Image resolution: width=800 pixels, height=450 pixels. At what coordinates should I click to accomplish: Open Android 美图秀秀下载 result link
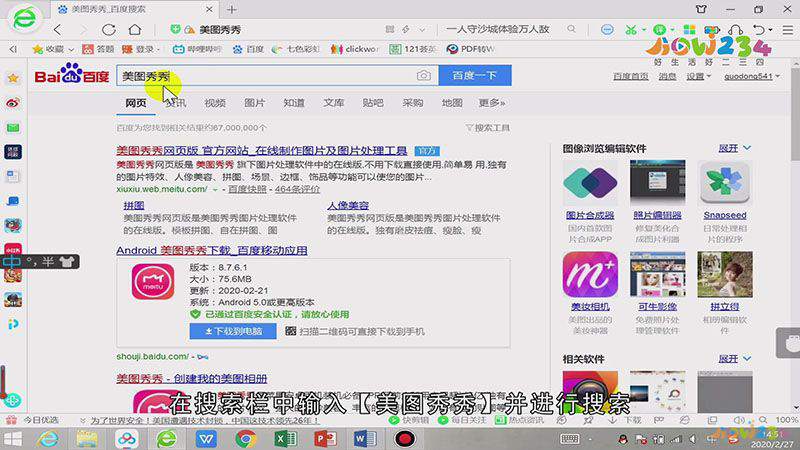[212, 251]
